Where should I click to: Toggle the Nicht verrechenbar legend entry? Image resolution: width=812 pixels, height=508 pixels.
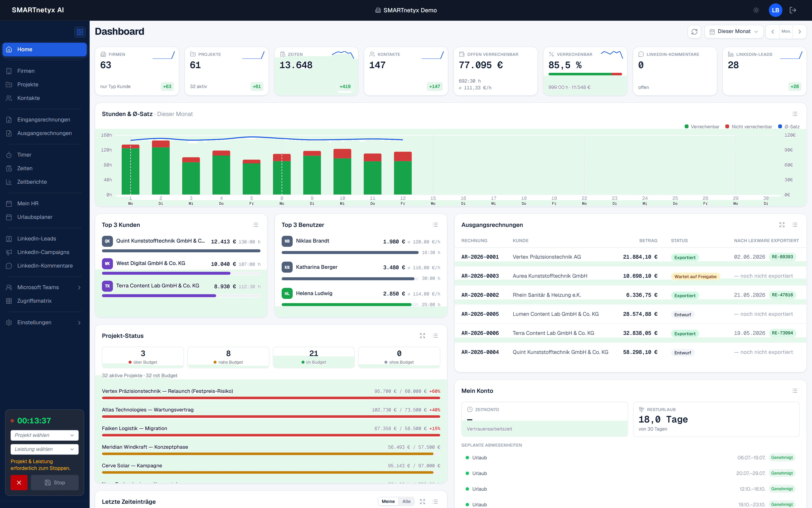(x=749, y=127)
